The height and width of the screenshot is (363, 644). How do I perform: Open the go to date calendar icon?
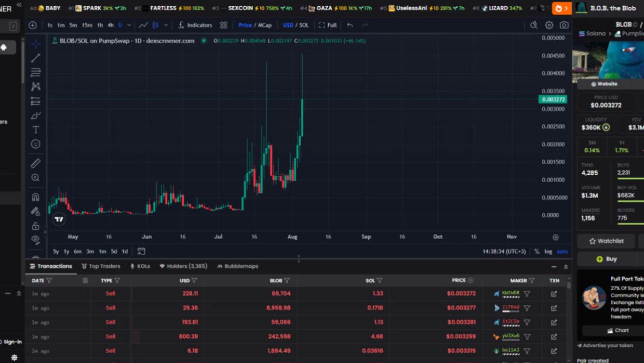point(141,251)
